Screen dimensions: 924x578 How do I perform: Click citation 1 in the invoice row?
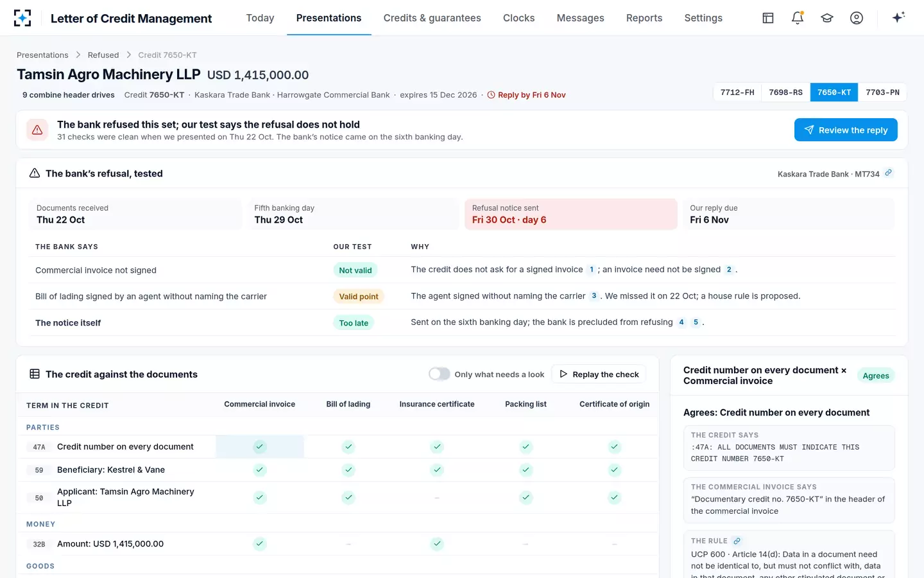click(x=592, y=270)
